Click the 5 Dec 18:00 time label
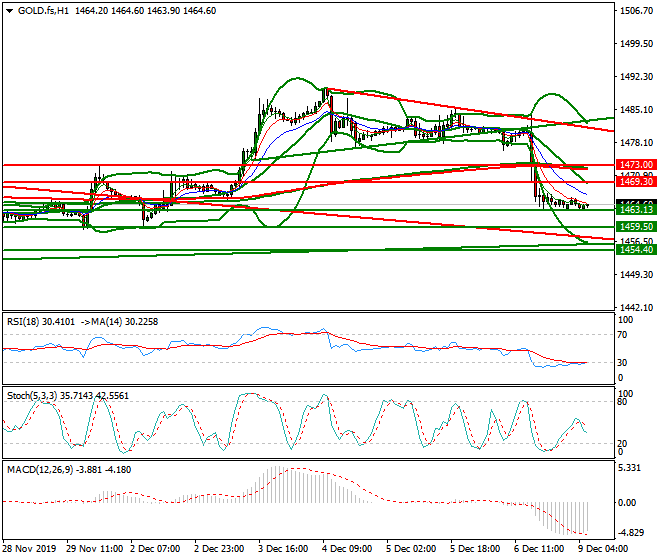 coord(475,549)
